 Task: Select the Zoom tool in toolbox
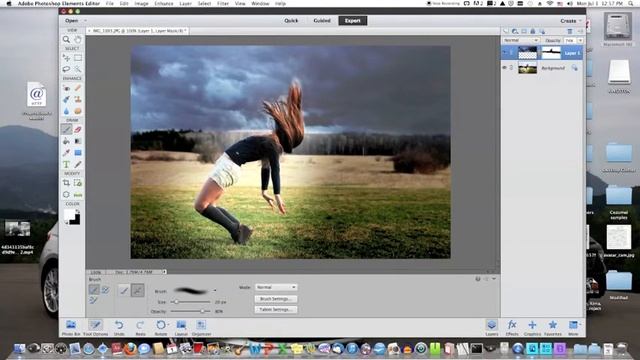(66, 40)
